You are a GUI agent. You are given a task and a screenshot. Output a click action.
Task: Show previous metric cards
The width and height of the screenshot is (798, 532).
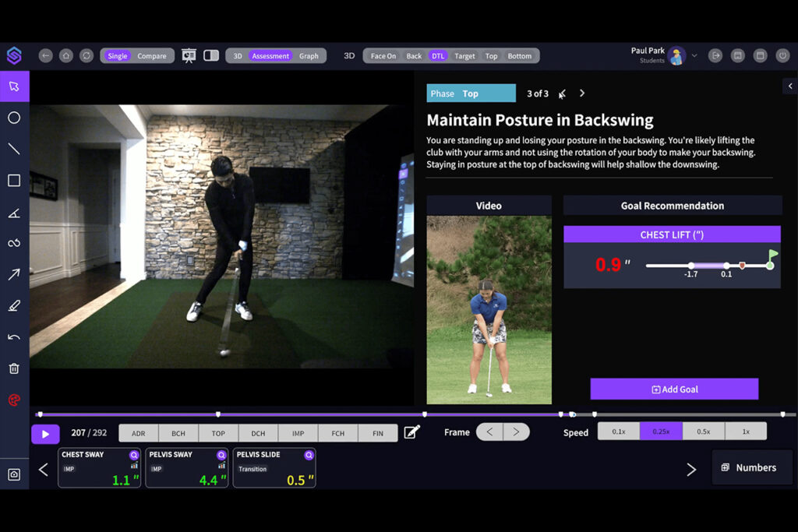(44, 470)
